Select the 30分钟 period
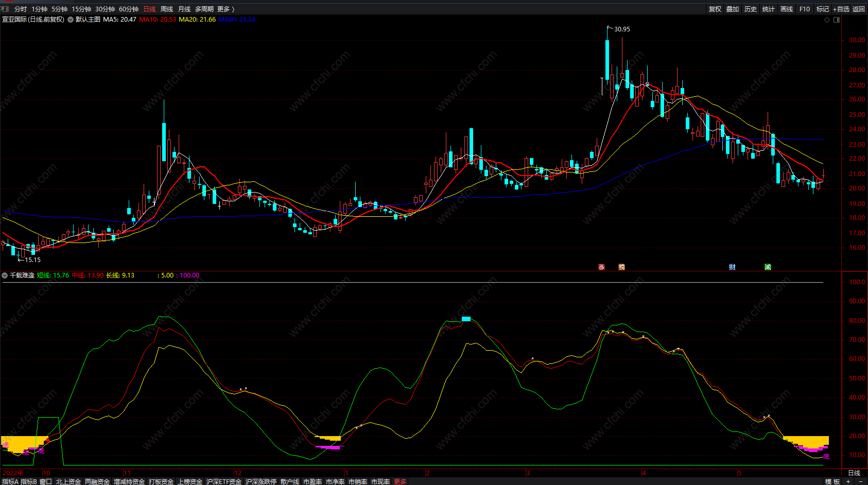The height and width of the screenshot is (485, 868). coord(105,9)
